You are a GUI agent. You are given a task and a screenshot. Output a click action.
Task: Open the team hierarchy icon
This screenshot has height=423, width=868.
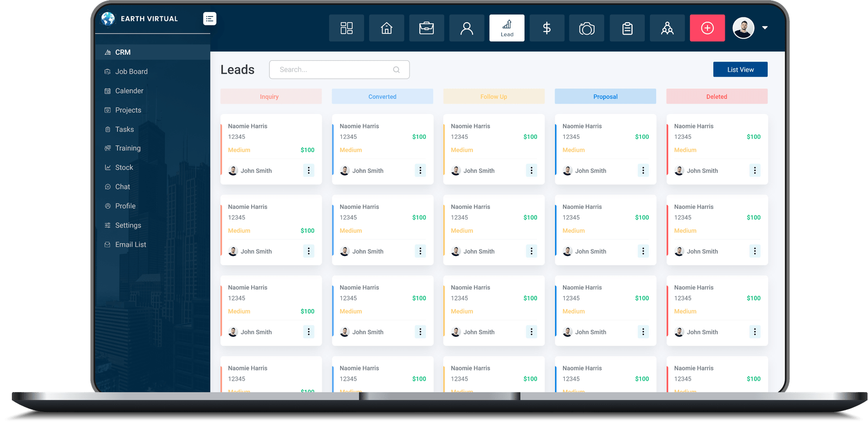pos(667,28)
